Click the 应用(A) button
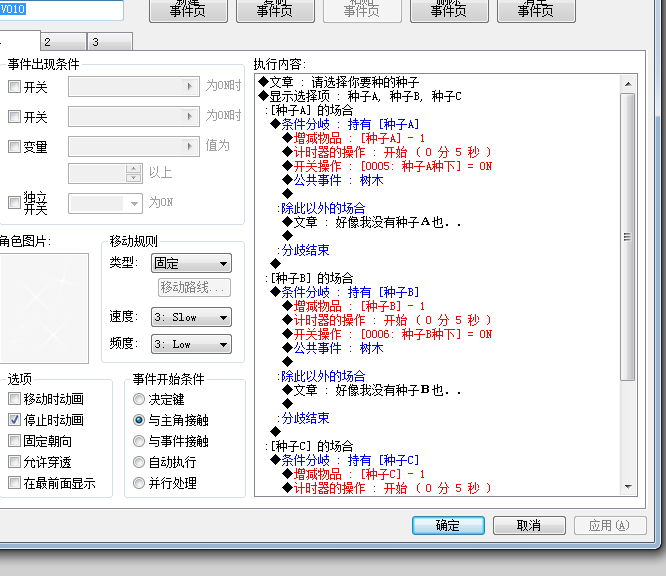The height and width of the screenshot is (576, 666). pos(610,525)
